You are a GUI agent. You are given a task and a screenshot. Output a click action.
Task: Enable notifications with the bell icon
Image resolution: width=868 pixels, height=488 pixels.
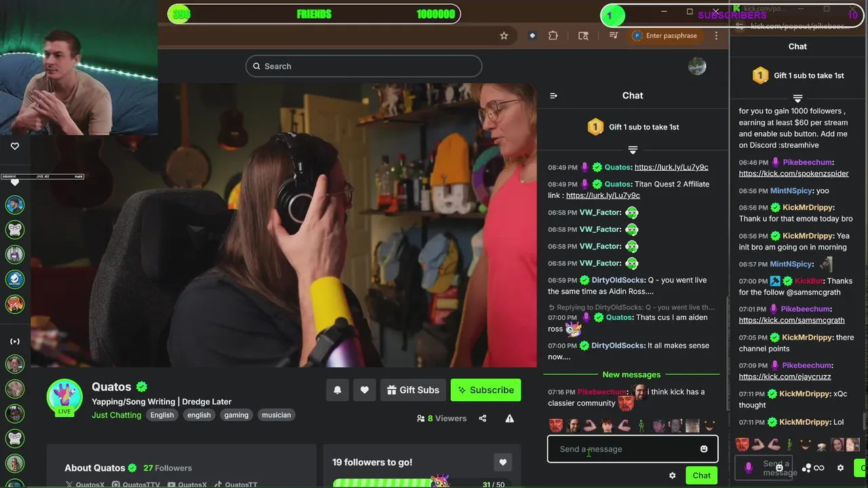coord(337,390)
